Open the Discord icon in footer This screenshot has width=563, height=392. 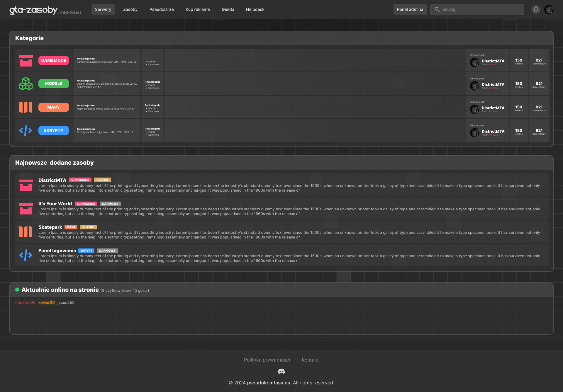281,371
